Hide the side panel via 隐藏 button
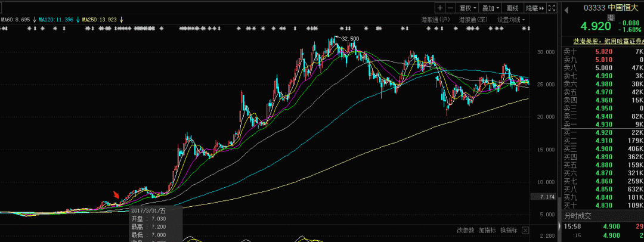 click(535, 8)
